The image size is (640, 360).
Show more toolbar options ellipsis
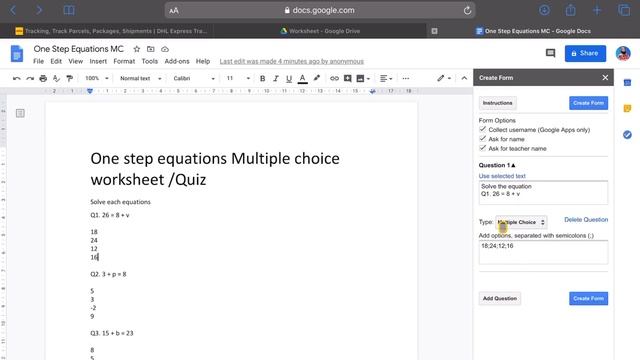[x=406, y=78]
